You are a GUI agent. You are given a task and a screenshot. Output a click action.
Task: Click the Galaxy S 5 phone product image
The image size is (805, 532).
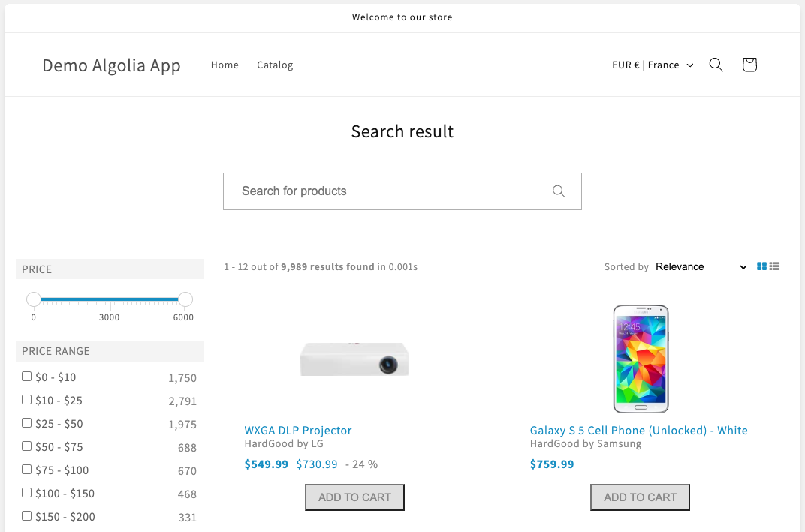tap(641, 359)
